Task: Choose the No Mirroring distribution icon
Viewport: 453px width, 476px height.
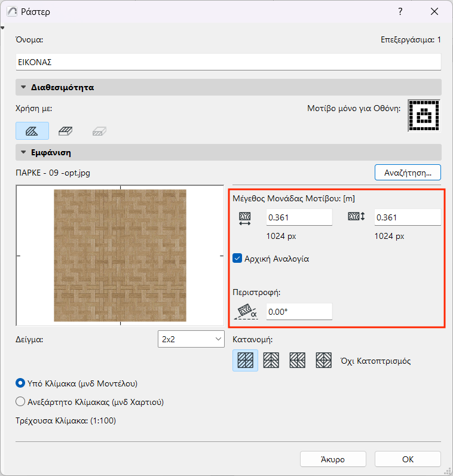Action: (245, 360)
